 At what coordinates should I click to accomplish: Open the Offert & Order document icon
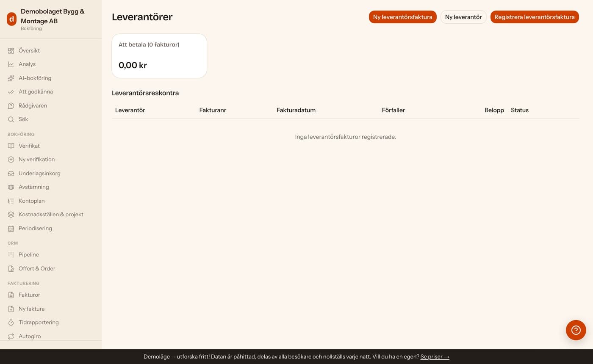coord(11,269)
